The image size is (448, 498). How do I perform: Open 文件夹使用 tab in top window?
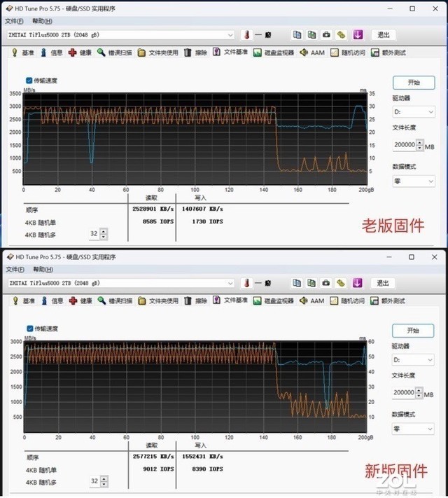[157, 53]
